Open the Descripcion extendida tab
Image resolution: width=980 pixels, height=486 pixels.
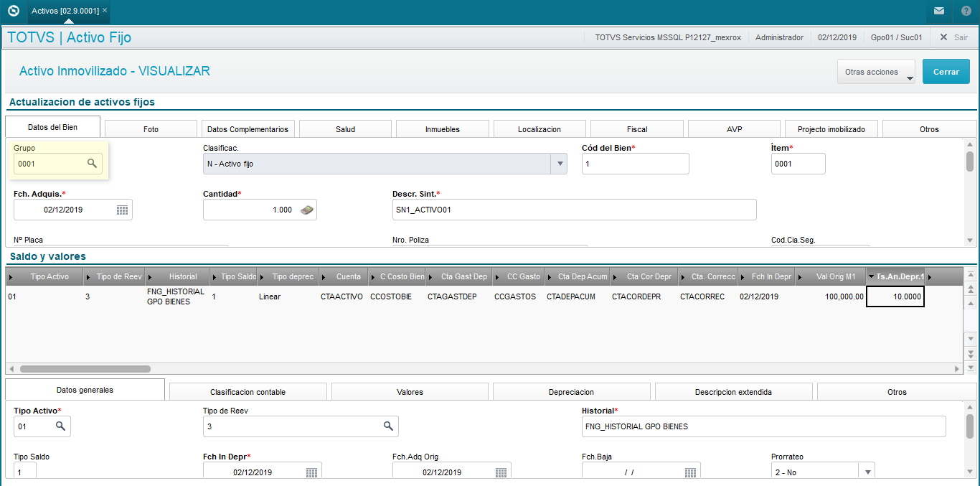pos(733,392)
